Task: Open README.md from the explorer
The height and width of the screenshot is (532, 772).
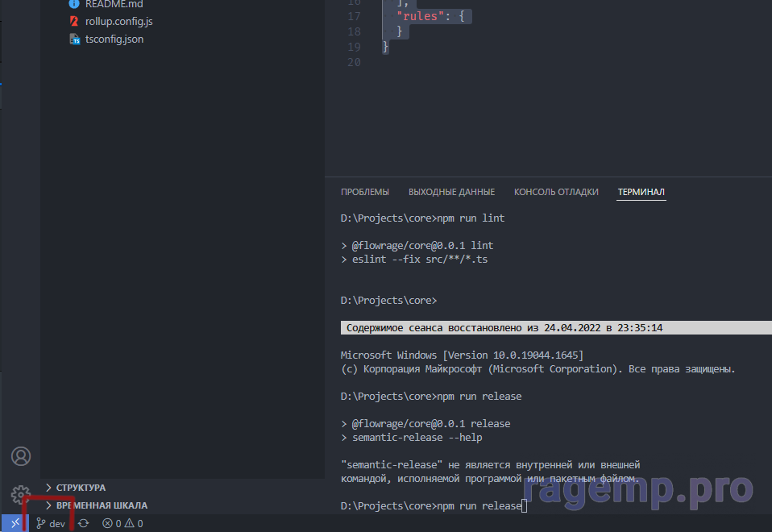Action: tap(114, 4)
